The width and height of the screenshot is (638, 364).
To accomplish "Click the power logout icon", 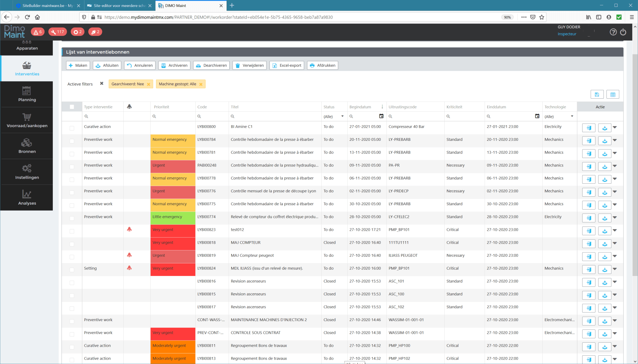I will coord(623,32).
